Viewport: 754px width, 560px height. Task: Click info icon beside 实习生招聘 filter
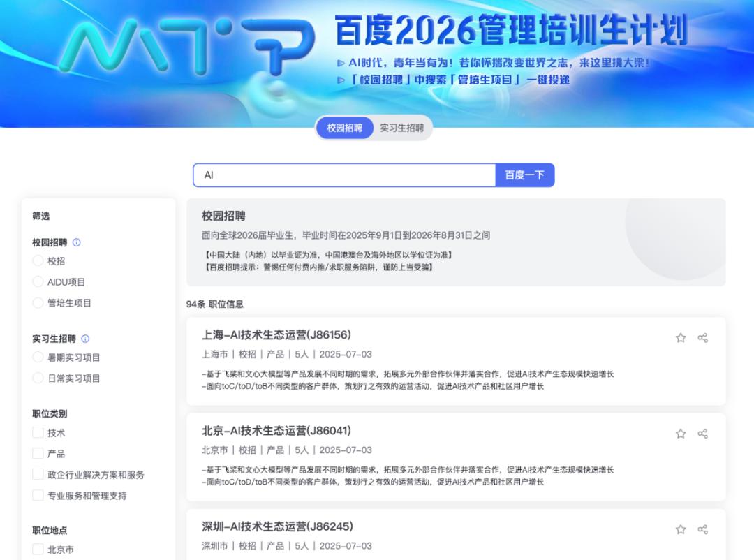click(x=85, y=339)
